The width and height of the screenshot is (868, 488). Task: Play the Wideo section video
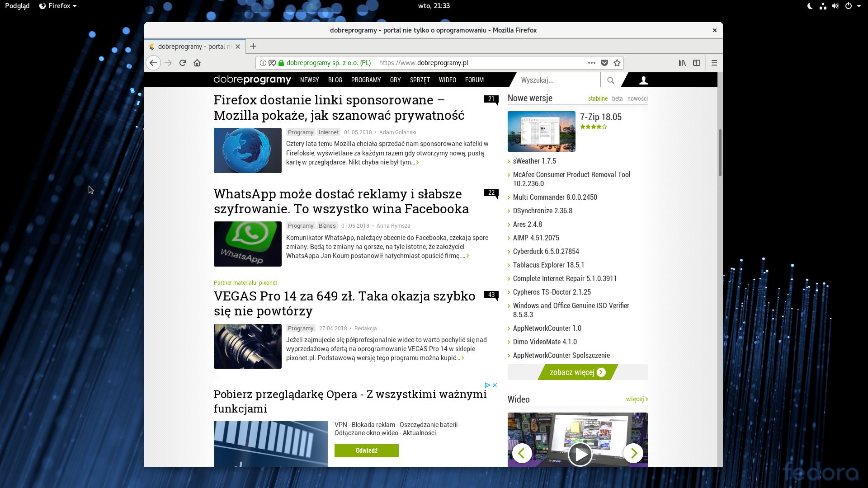pyautogui.click(x=580, y=453)
